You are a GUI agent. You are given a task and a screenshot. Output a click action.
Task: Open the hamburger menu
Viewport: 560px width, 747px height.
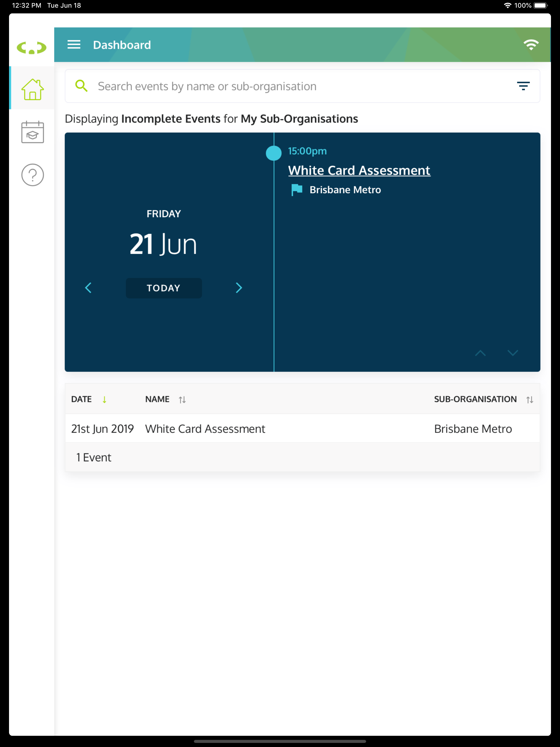click(x=74, y=45)
